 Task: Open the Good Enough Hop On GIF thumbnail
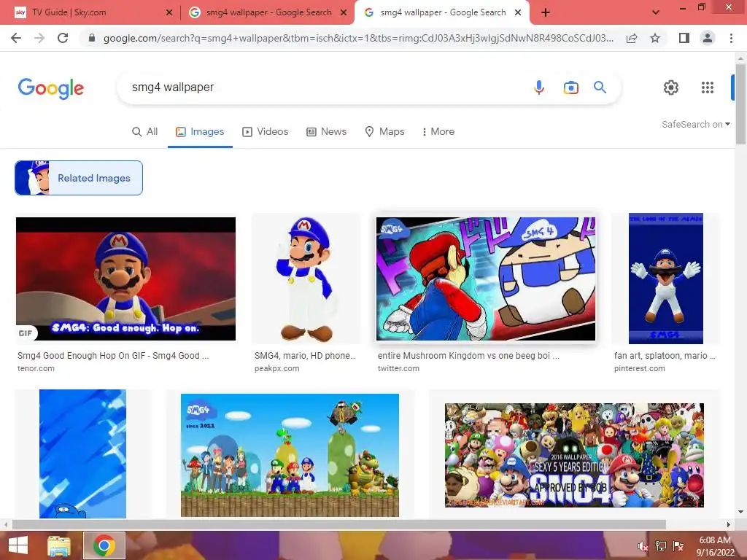coord(125,279)
